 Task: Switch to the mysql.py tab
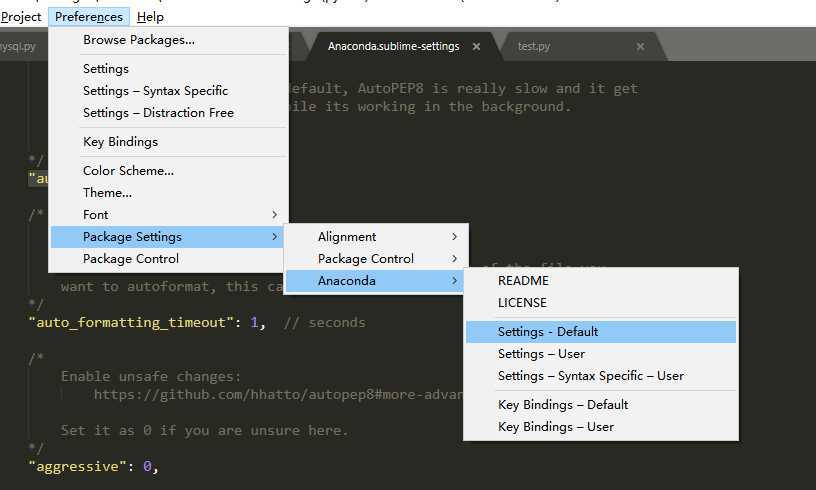(x=18, y=46)
